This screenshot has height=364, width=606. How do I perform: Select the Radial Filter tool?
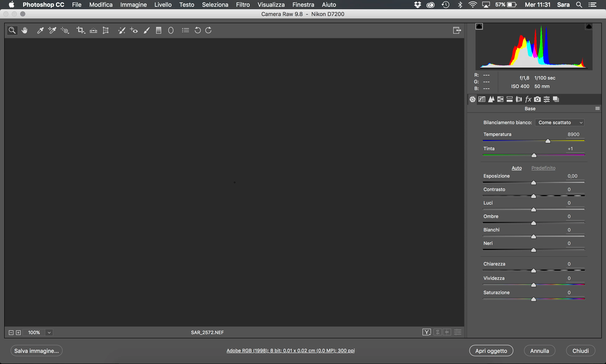pos(171,31)
